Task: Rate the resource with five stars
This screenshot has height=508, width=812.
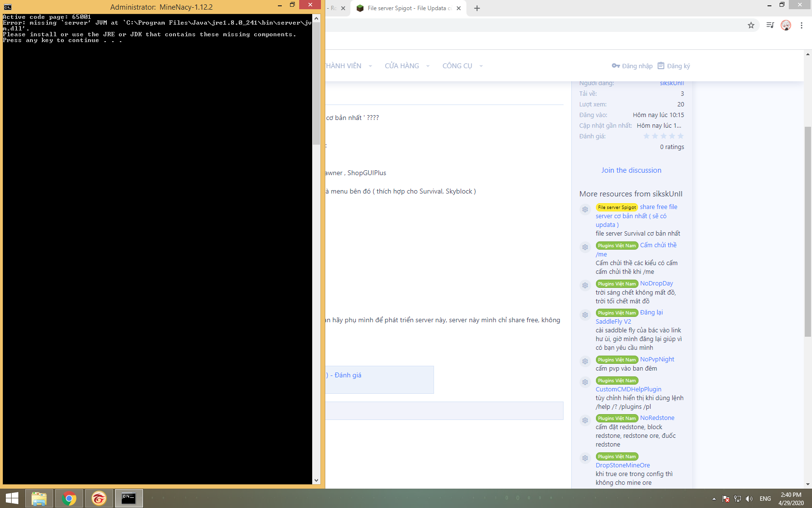Action: click(x=681, y=136)
